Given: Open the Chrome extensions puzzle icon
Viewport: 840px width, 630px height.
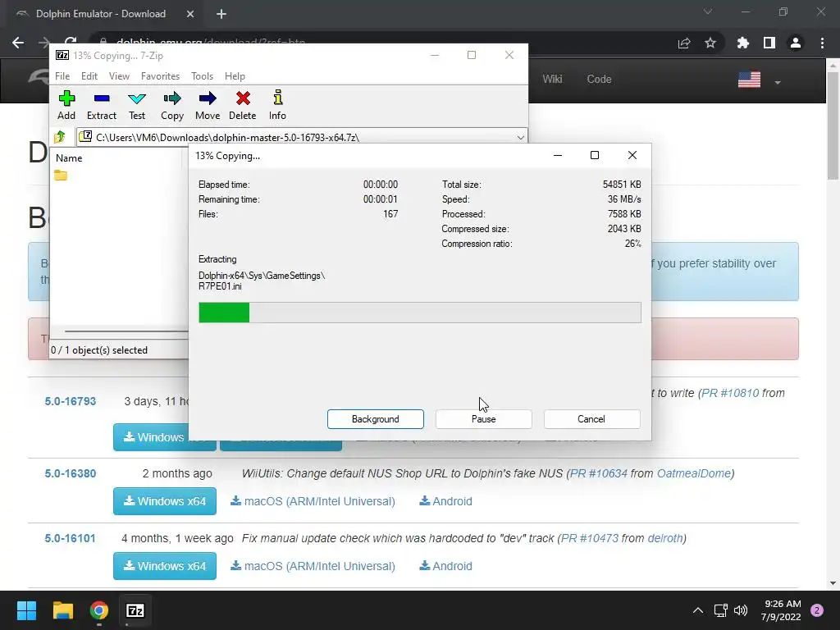Looking at the screenshot, I should (743, 43).
